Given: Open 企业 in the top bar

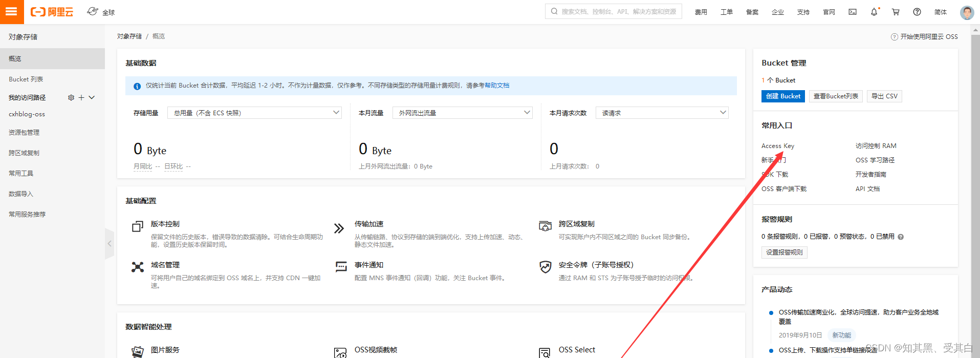Looking at the screenshot, I should coord(778,12).
